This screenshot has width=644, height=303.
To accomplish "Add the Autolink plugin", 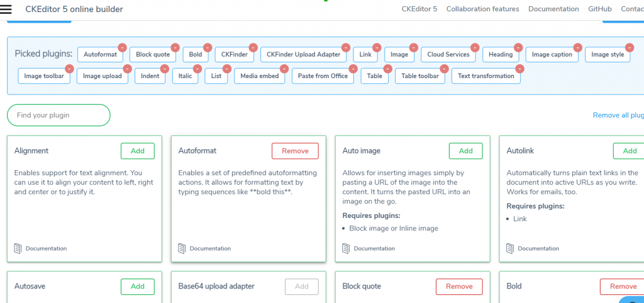I will point(629,151).
